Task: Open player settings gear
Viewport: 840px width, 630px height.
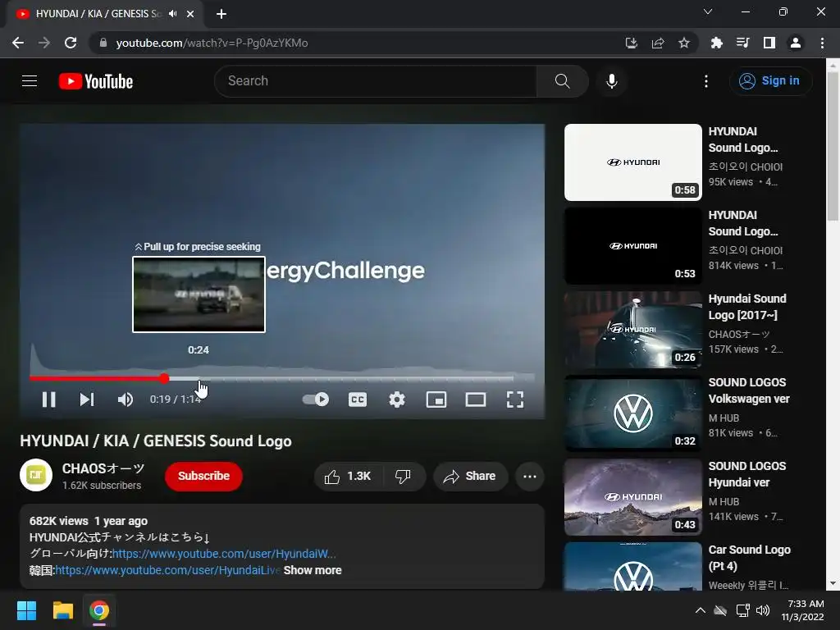Action: click(397, 399)
